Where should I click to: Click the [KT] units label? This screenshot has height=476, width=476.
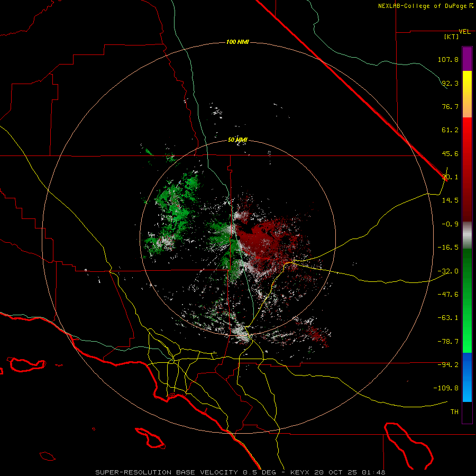452,36
